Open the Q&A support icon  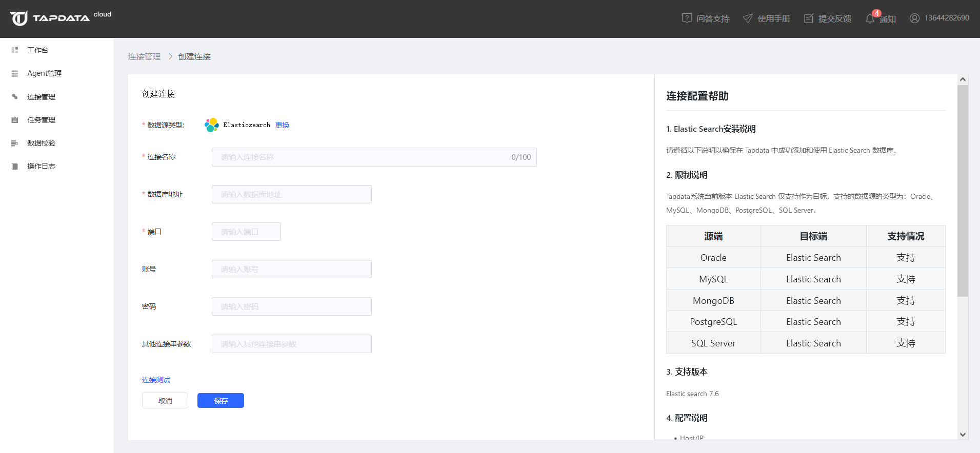coord(687,18)
